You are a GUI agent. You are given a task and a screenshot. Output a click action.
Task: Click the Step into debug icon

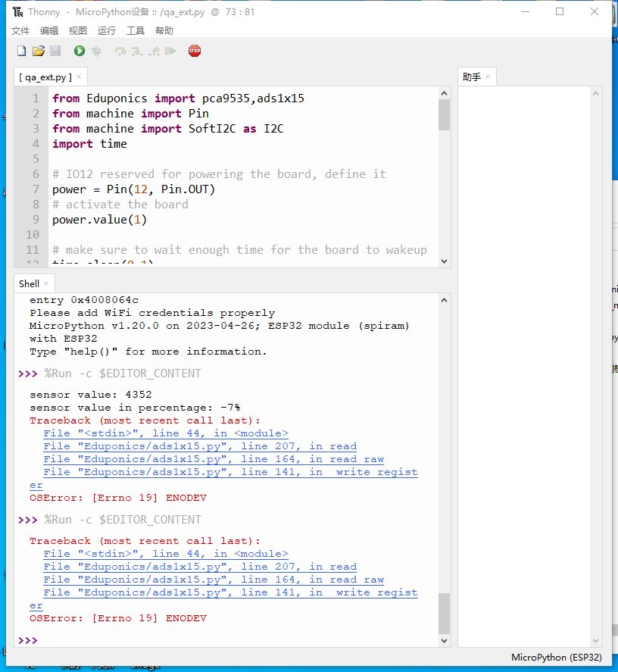(137, 51)
